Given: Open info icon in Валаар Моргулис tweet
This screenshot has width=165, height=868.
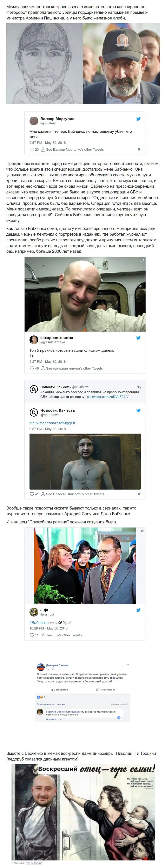Looking at the screenshot, I should 139,149.
